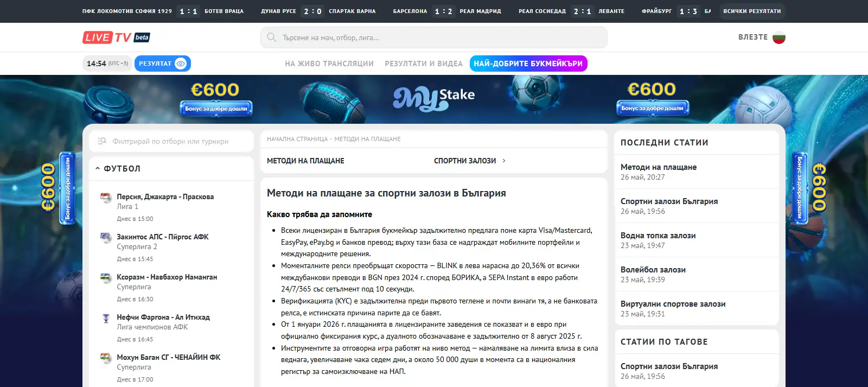This screenshot has width=868, height=387.
Task: Click the left top-banner Бонус за добре дошли button
Action: [216, 109]
